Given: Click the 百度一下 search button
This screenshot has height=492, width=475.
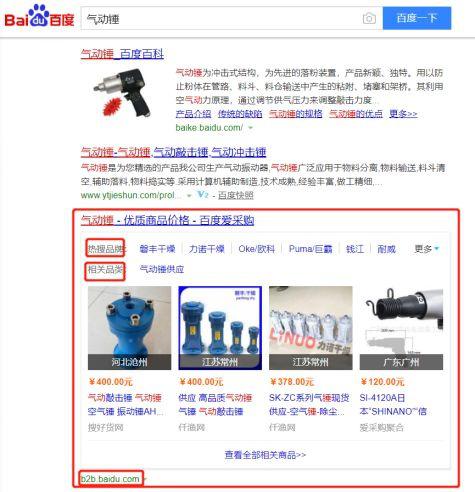Looking at the screenshot, I should (x=417, y=18).
